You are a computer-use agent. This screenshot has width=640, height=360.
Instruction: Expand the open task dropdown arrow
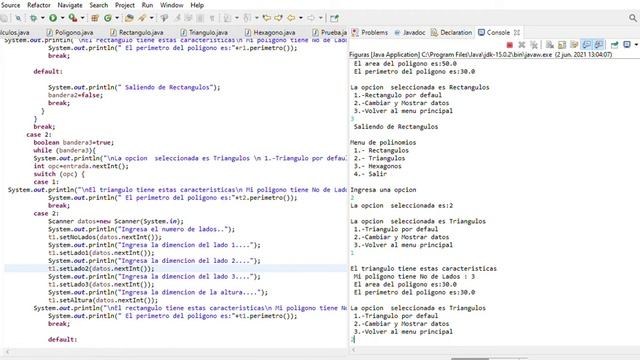[151, 18]
